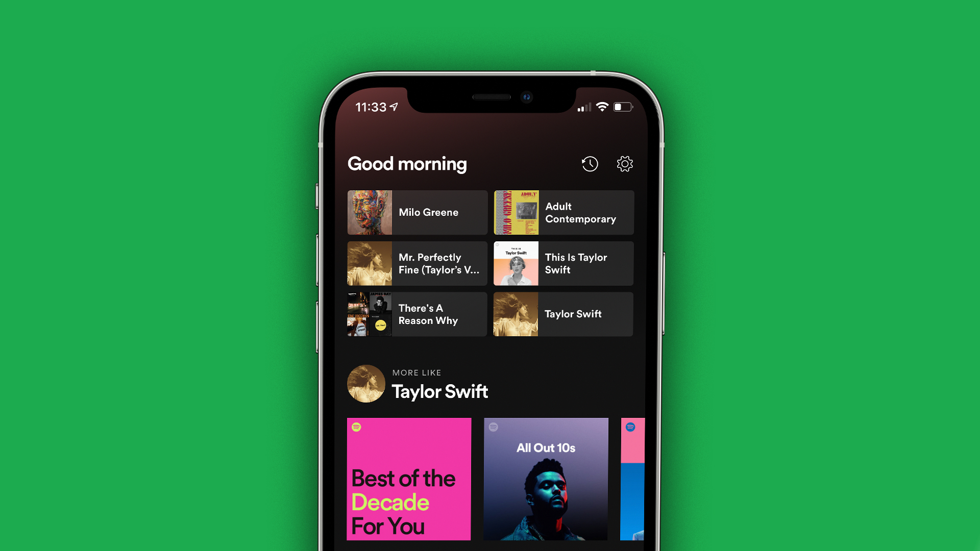This screenshot has width=980, height=551.
Task: Tap the Taylor Swift profile thumbnail
Action: point(366,384)
